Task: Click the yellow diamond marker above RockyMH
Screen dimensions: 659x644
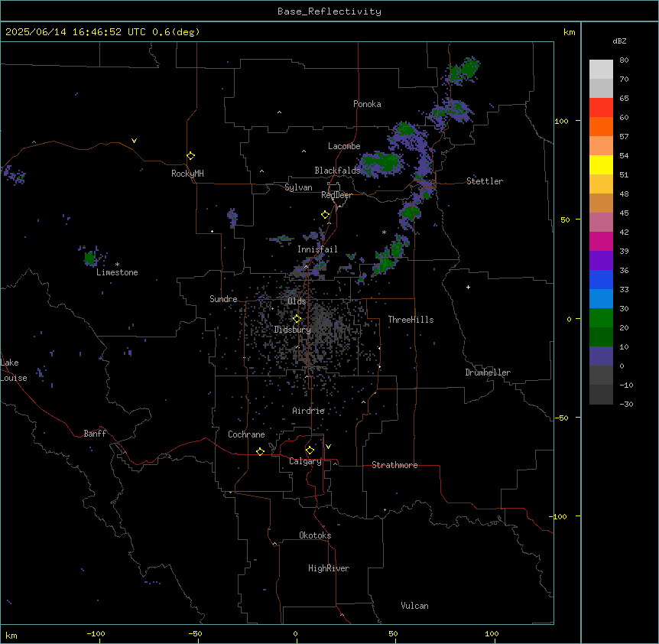Action: 191,155
